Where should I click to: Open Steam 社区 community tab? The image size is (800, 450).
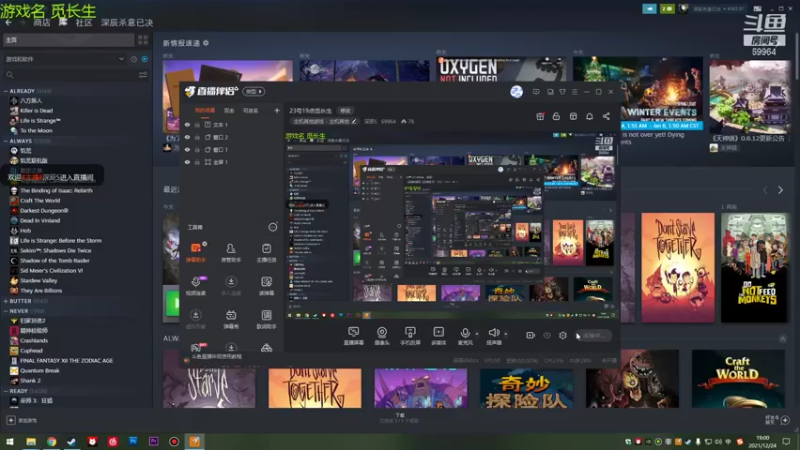(84, 22)
